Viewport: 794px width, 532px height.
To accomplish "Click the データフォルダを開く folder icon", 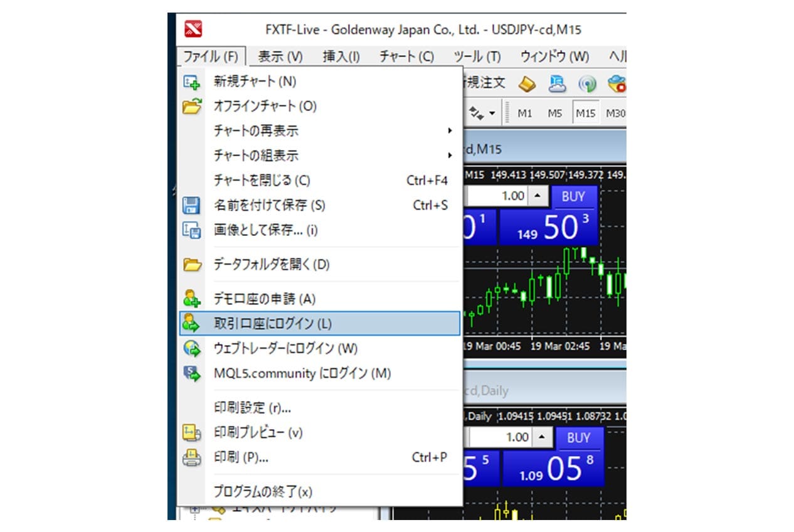I will [191, 265].
